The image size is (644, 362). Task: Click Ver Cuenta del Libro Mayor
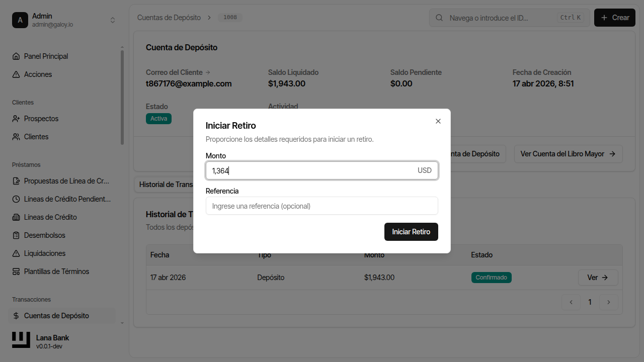[x=568, y=154]
